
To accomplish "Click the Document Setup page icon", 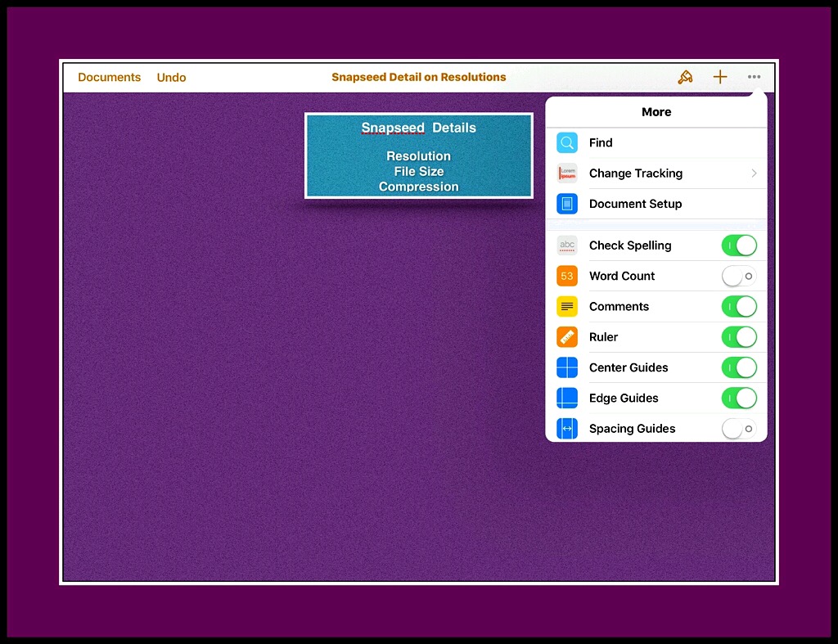I will point(567,204).
